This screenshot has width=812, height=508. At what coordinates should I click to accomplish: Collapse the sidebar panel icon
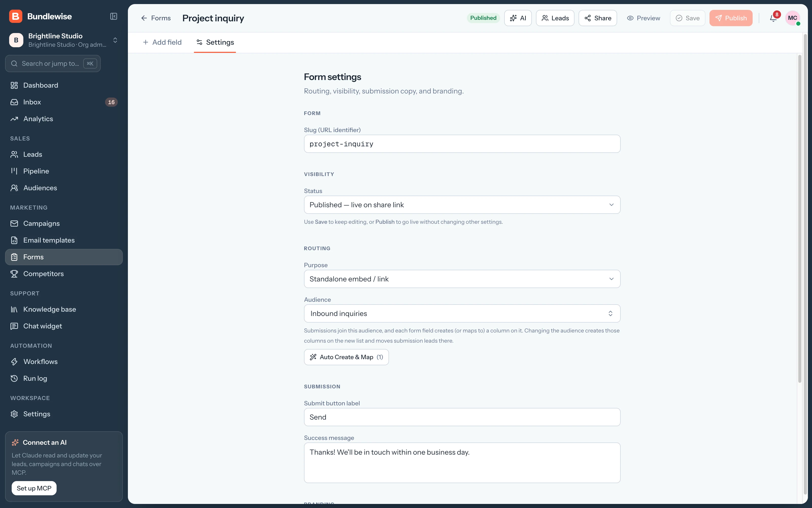click(x=113, y=17)
